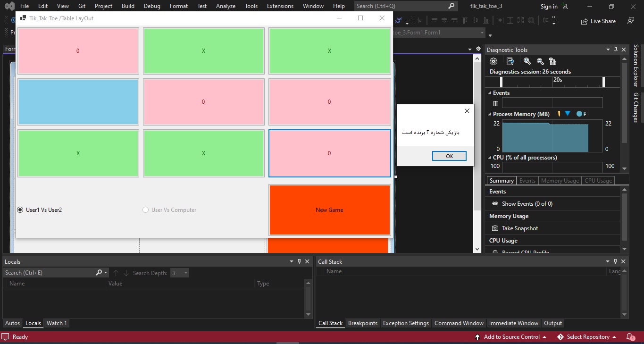
Task: Open Diagnostic Tools settings with the gear icon
Action: (x=493, y=61)
